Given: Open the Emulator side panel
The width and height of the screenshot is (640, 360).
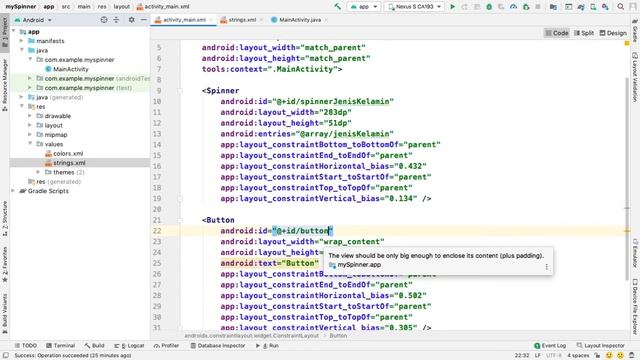Looking at the screenshot, I should coord(635,254).
